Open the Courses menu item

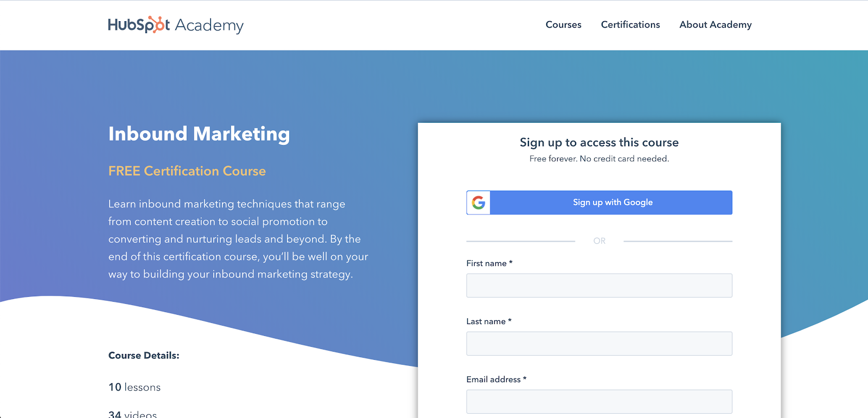pos(563,25)
